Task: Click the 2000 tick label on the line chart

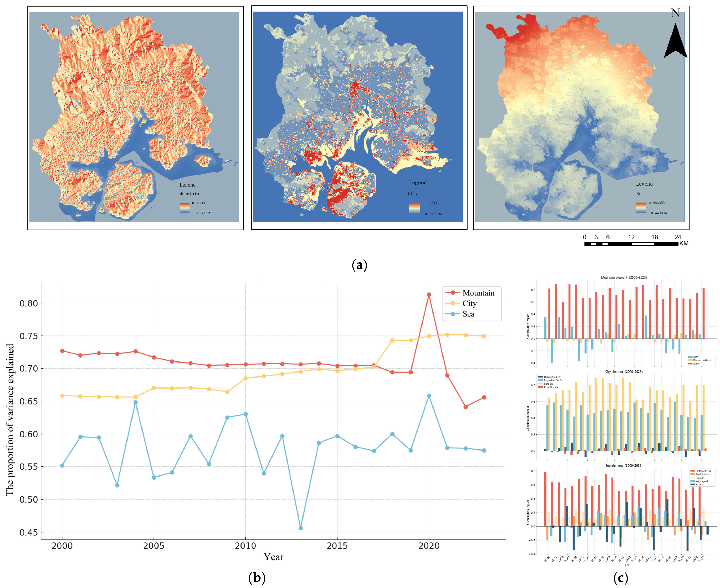Action: click(62, 546)
